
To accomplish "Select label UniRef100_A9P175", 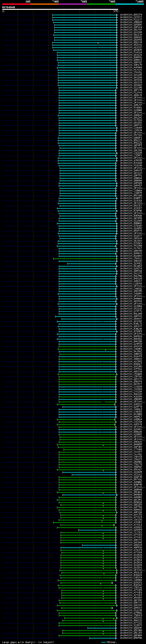I will click(x=131, y=65).
